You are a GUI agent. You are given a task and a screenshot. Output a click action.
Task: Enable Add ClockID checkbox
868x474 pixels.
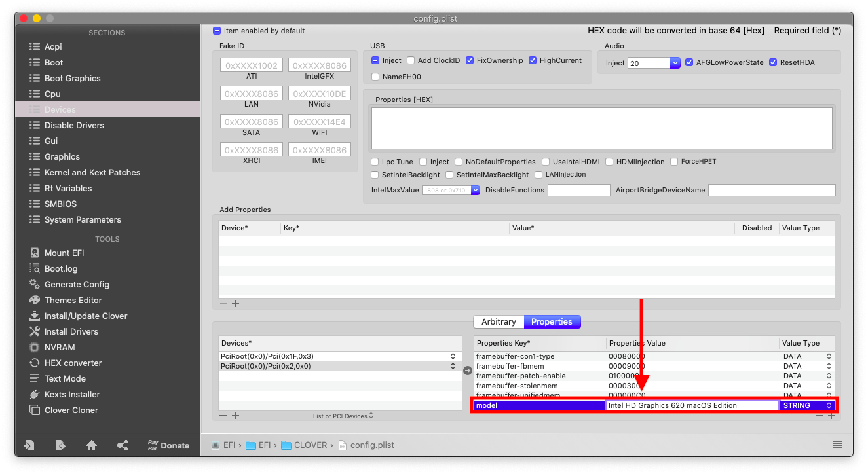pyautogui.click(x=411, y=60)
